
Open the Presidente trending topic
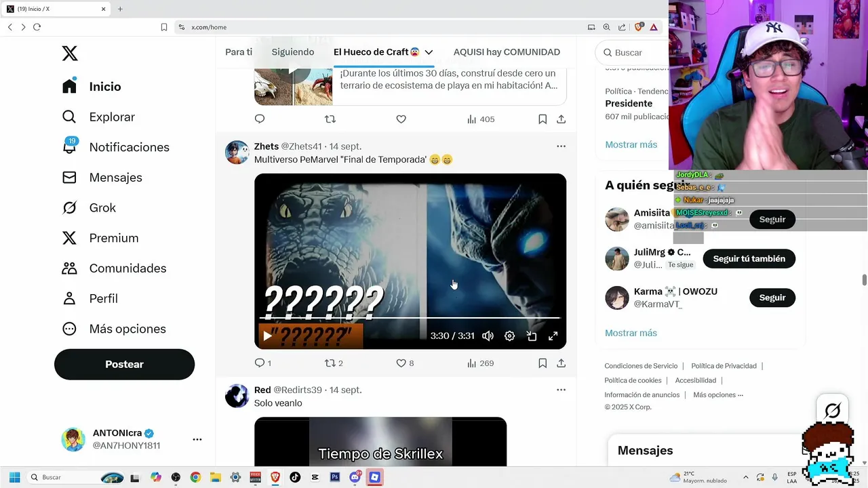click(629, 104)
